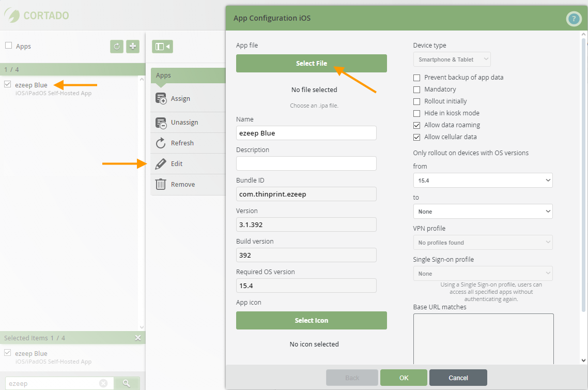Click the Version field
The height and width of the screenshot is (390, 588).
tap(306, 224)
